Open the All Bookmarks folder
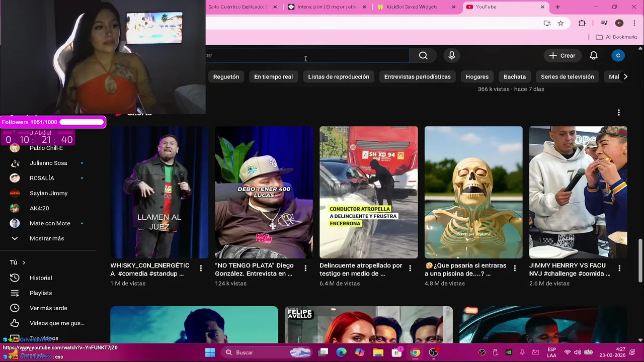Viewport: 644px width, 362px height. click(616, 37)
